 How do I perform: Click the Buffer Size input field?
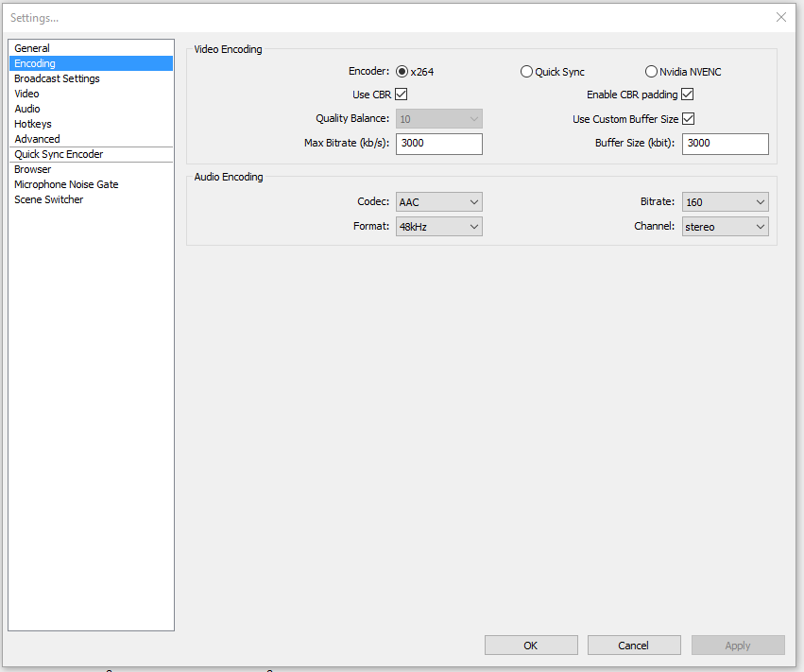click(725, 144)
